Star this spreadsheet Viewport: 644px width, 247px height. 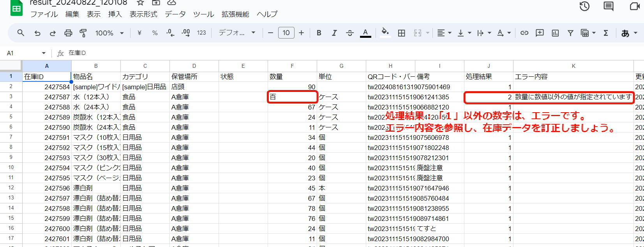click(140, 2)
